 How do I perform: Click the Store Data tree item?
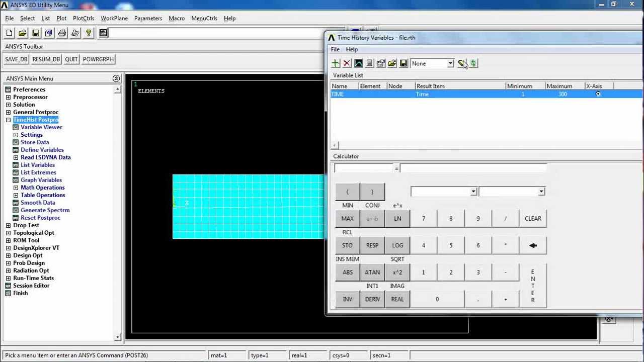(35, 142)
